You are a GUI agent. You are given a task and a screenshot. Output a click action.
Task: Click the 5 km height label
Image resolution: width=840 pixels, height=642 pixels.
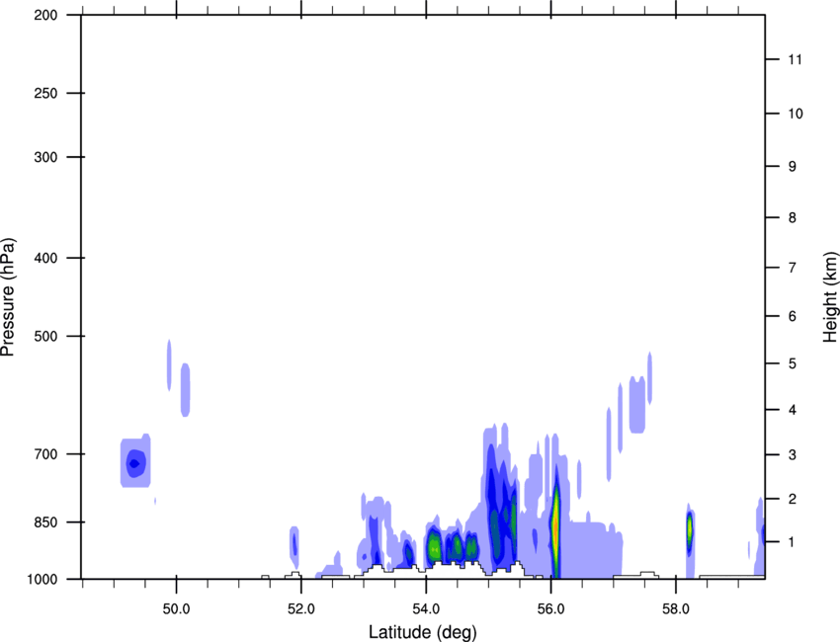pos(792,363)
